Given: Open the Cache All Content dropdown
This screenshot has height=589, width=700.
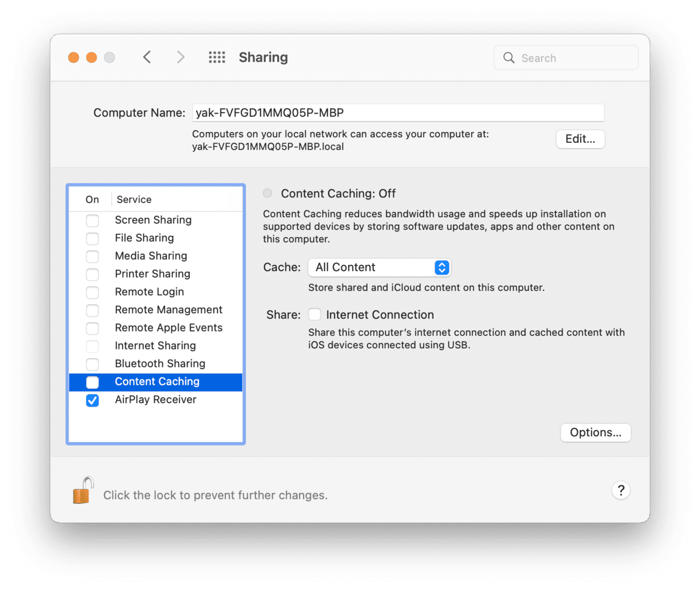Looking at the screenshot, I should [379, 267].
